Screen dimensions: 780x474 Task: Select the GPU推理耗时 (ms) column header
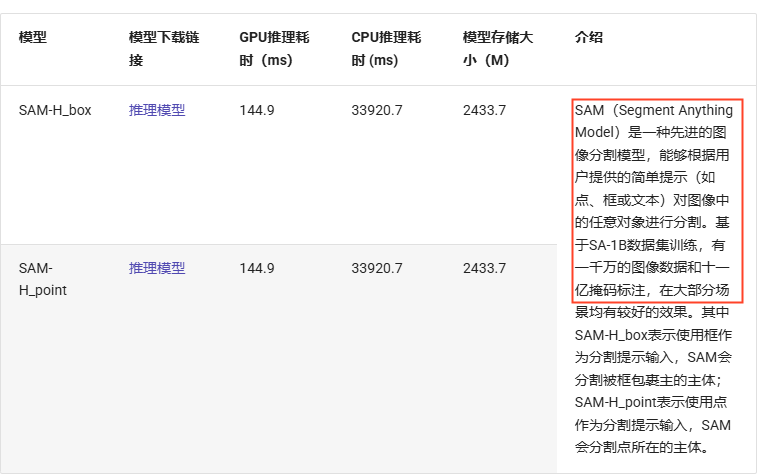[274, 49]
